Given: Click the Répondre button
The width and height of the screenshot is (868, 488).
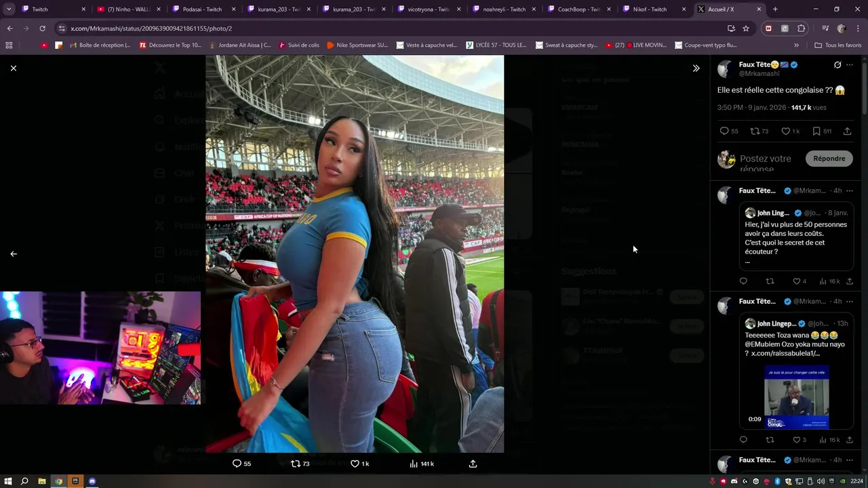Looking at the screenshot, I should (829, 159).
